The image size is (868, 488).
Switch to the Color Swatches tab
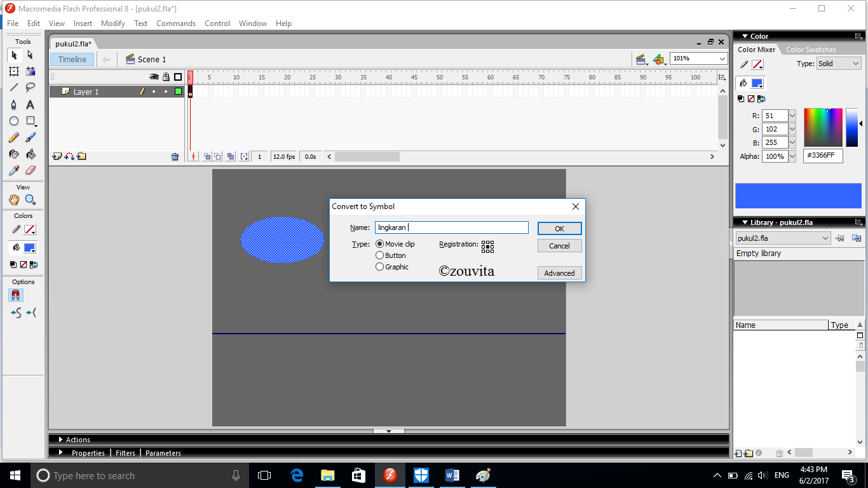811,50
